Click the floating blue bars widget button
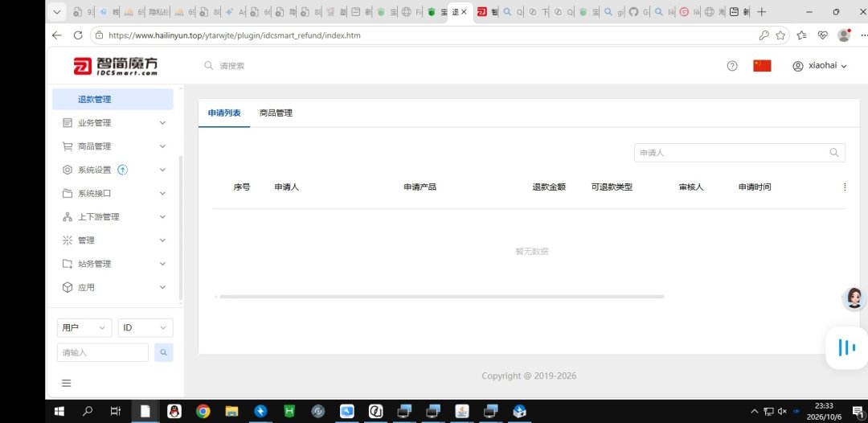 click(x=846, y=347)
